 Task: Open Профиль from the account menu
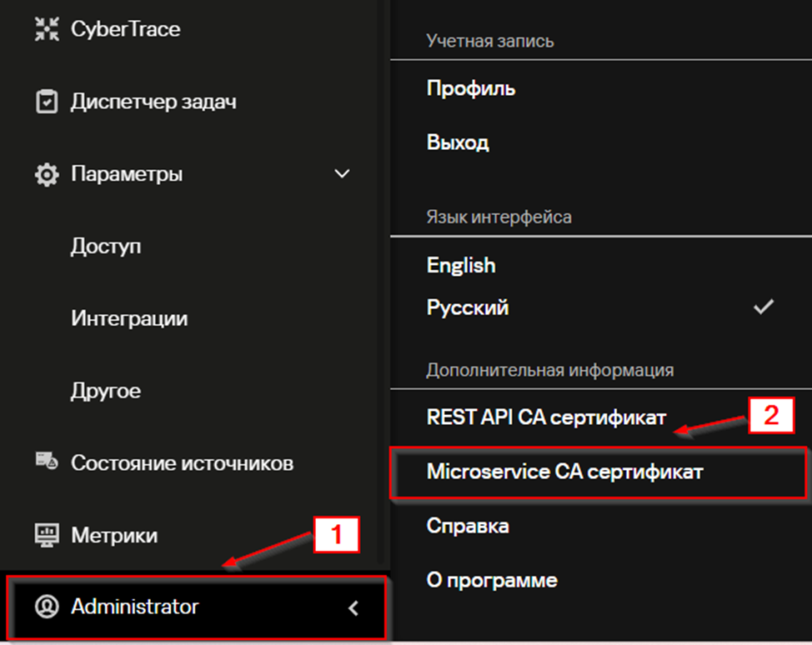click(471, 88)
